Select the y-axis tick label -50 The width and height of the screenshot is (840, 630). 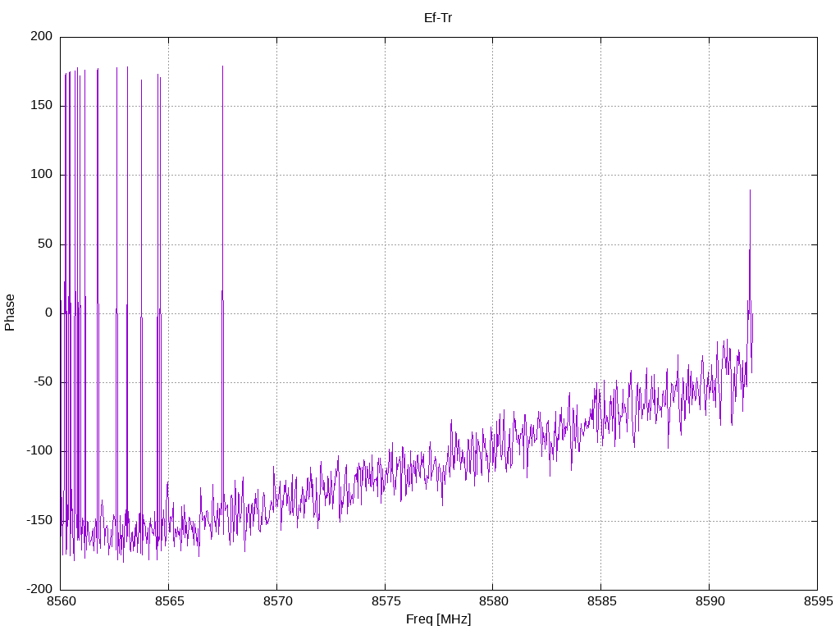point(43,382)
